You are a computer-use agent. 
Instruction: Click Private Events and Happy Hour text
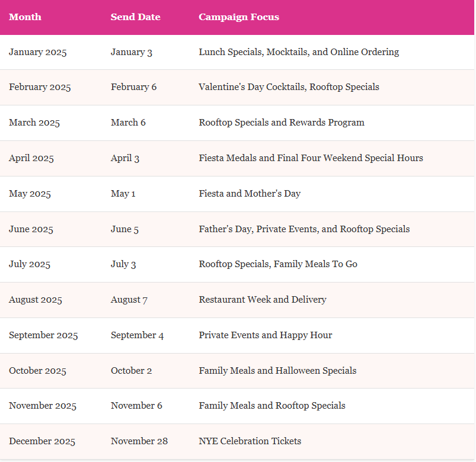click(266, 335)
